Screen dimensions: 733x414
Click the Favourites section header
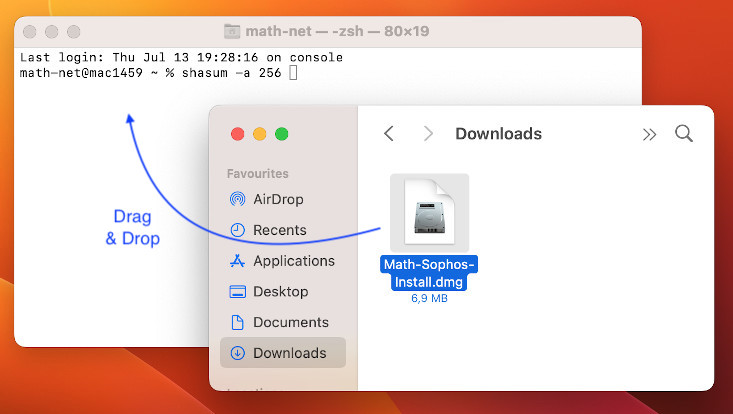(x=258, y=174)
